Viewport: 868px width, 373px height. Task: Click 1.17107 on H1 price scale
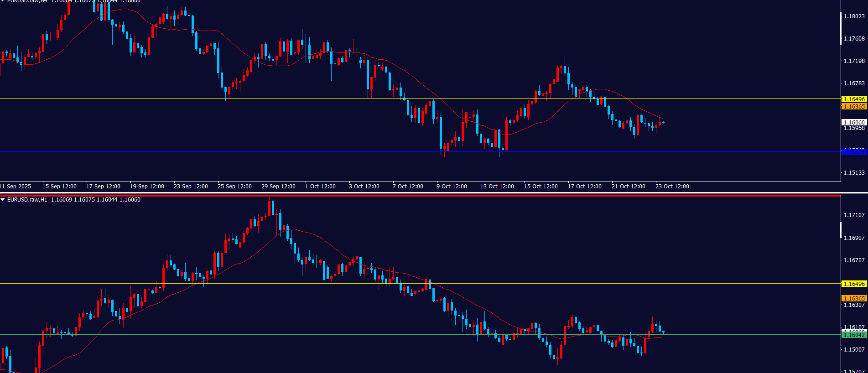point(854,215)
